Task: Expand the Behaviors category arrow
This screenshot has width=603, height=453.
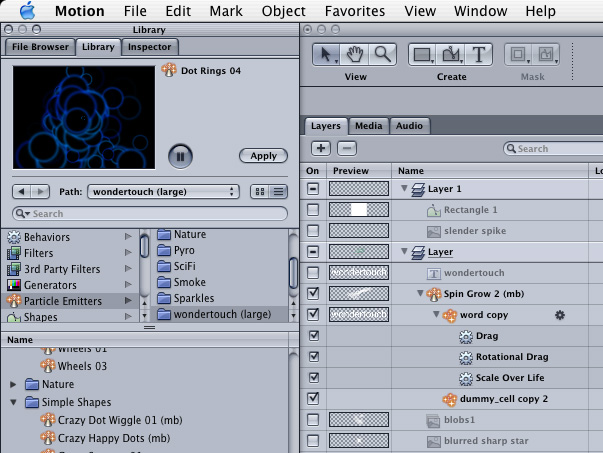Action: click(x=128, y=236)
